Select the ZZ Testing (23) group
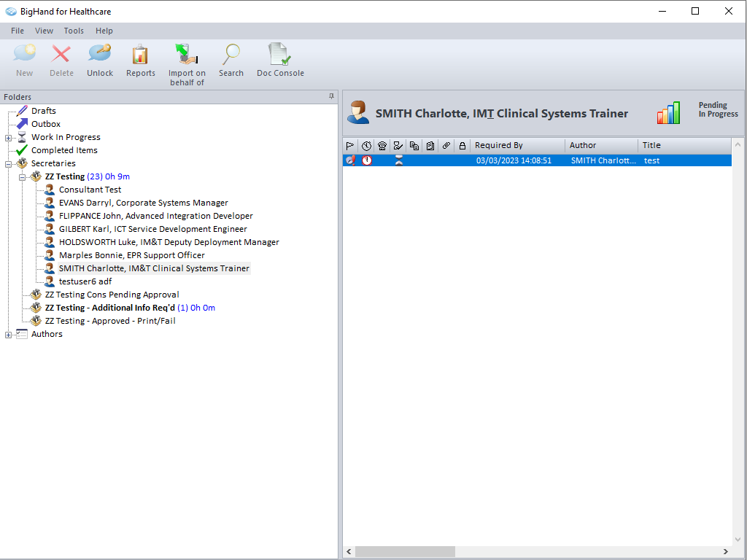 pos(88,176)
